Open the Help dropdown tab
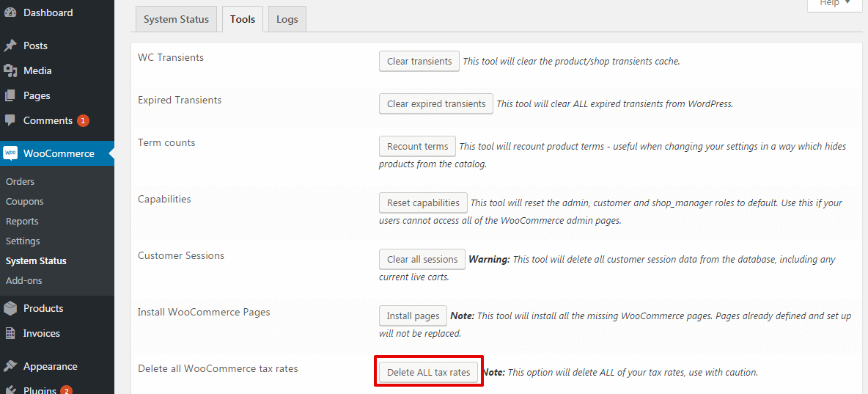 (x=835, y=4)
